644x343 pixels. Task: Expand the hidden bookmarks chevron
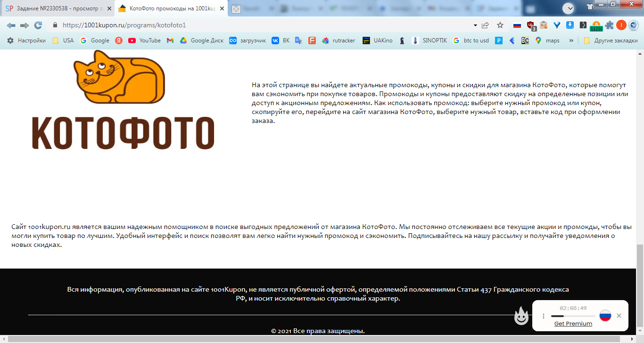coord(571,41)
